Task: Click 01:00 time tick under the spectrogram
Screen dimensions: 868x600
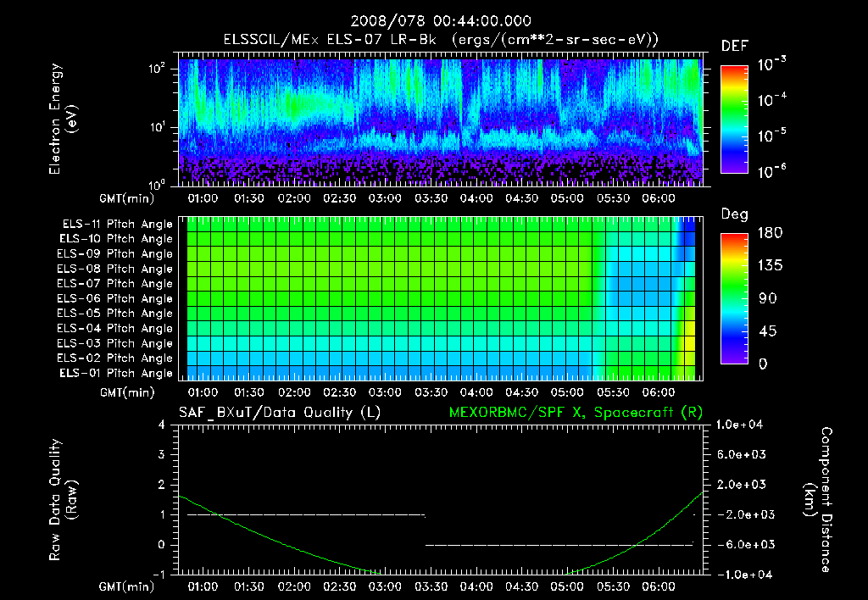Action: pos(203,198)
